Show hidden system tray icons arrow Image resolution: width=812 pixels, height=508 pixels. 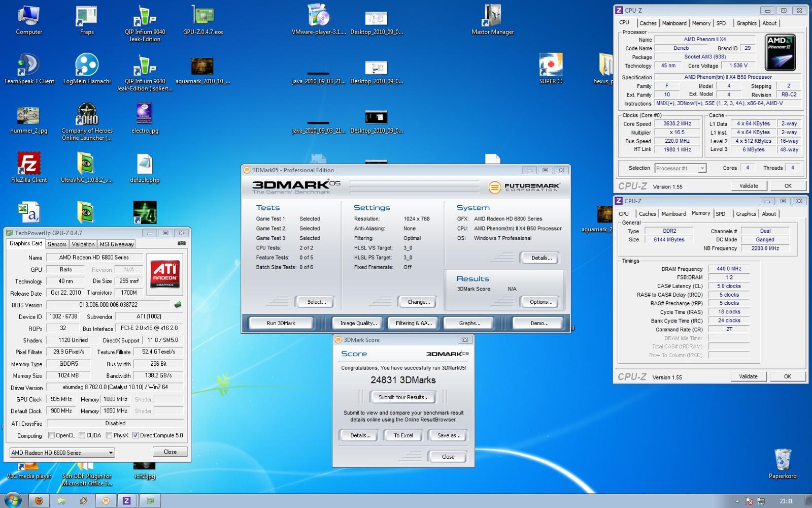pyautogui.click(x=737, y=501)
